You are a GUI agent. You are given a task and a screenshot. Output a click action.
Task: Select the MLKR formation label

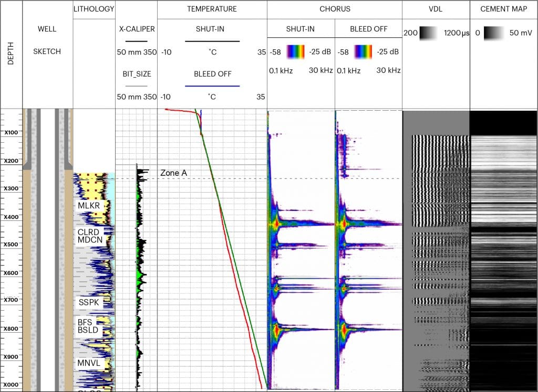coord(88,206)
